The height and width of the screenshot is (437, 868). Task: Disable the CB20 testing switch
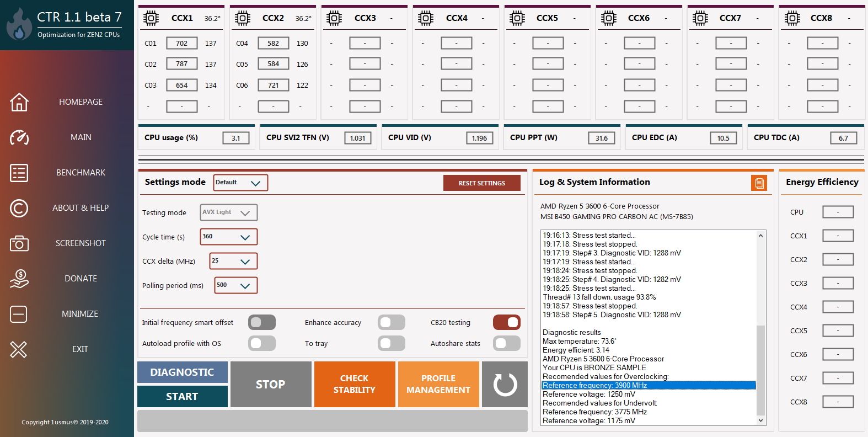pyautogui.click(x=507, y=322)
